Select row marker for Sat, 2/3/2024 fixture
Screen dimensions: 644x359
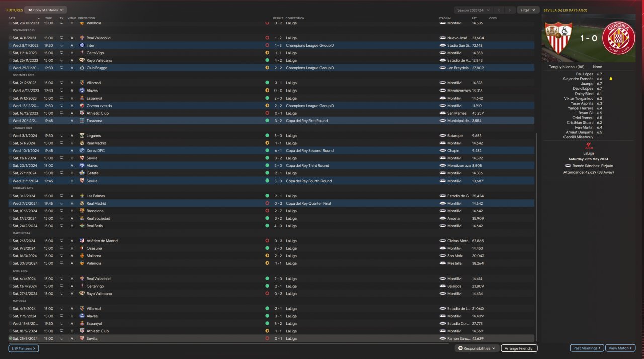[x=11, y=241]
